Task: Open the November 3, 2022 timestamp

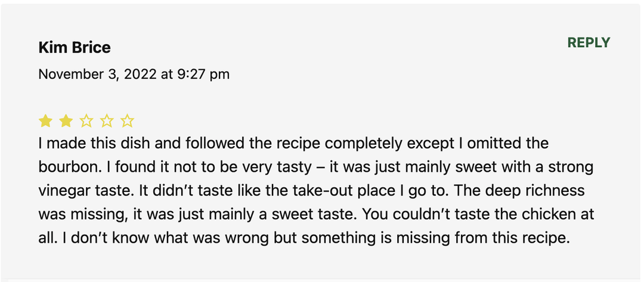Action: [x=134, y=74]
